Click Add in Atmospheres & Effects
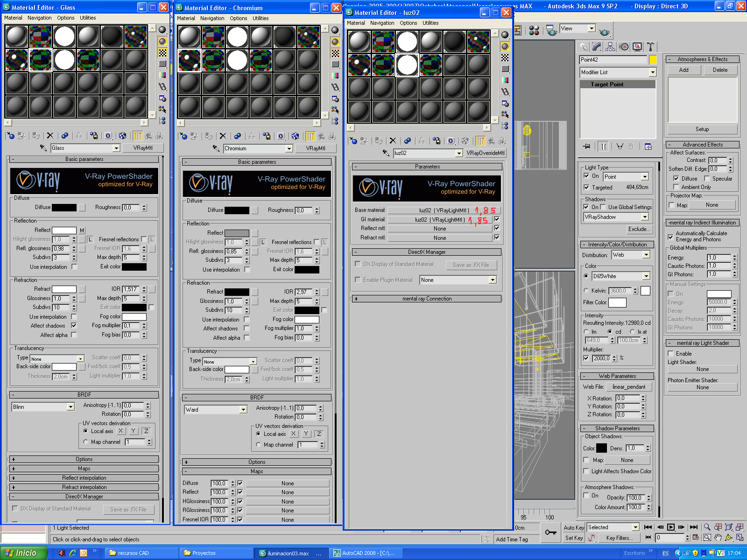This screenshot has width=747, height=560. click(684, 70)
